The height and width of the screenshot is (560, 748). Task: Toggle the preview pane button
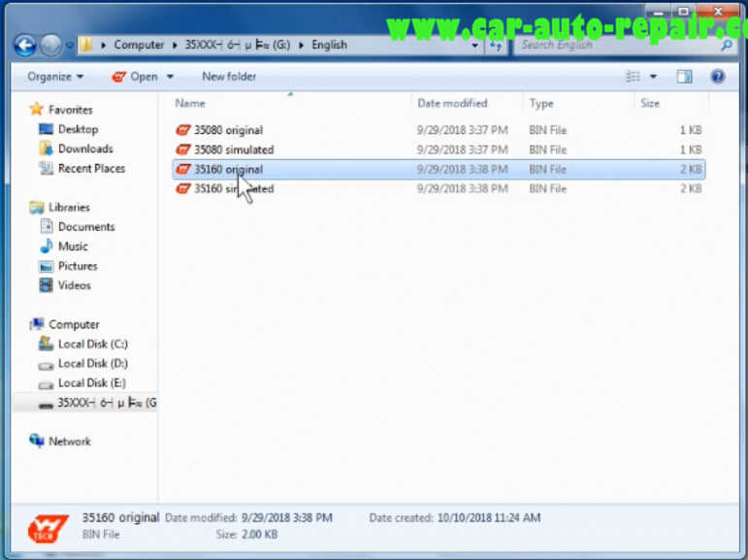684,77
